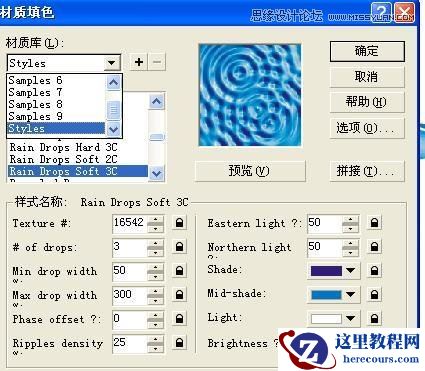The image size is (425, 371).
Task: Click the blue Mid-shade color swatch
Action: coord(326,295)
